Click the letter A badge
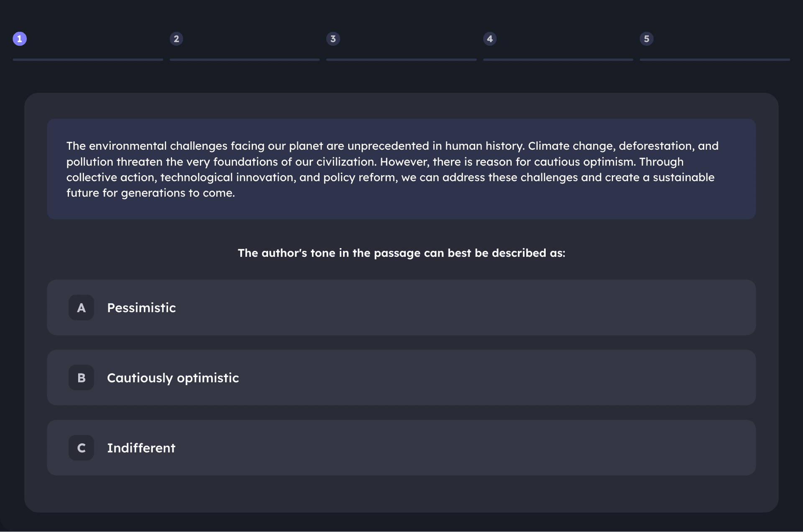 click(81, 308)
